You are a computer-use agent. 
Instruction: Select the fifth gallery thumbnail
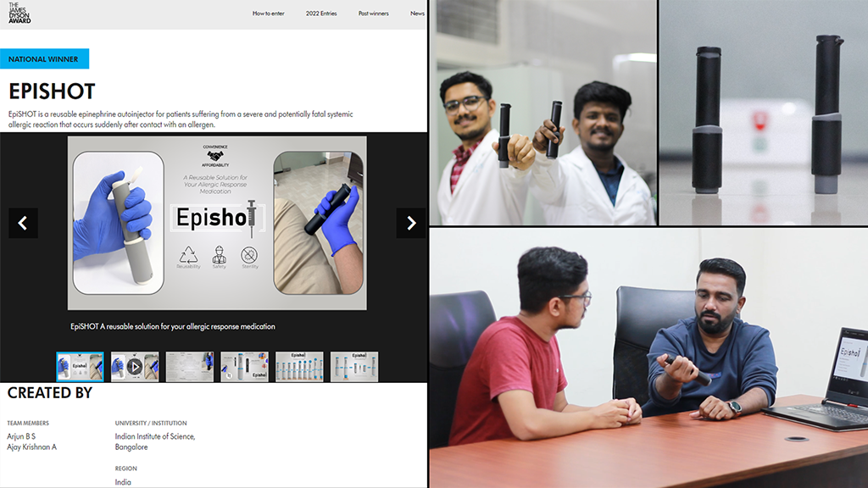pos(299,366)
